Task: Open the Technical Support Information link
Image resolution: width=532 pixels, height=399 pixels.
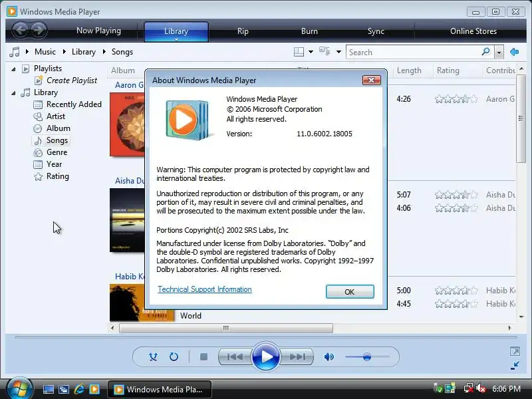Action: coord(205,289)
